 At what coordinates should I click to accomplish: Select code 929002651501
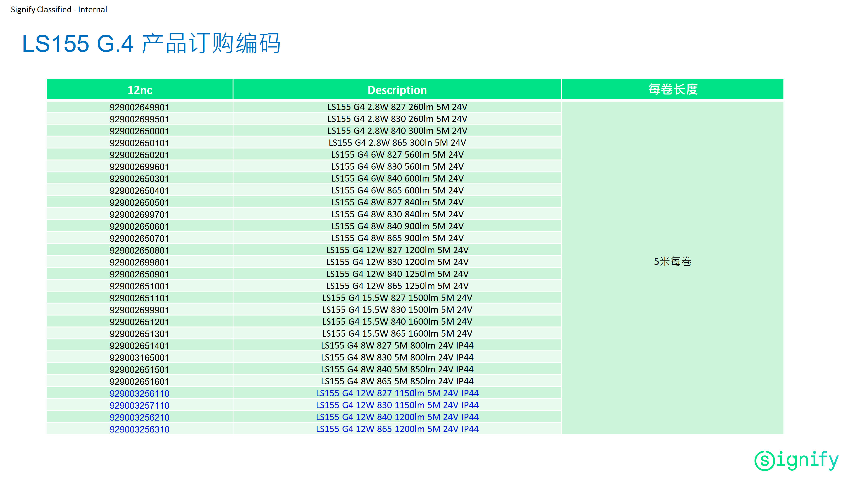tap(139, 370)
